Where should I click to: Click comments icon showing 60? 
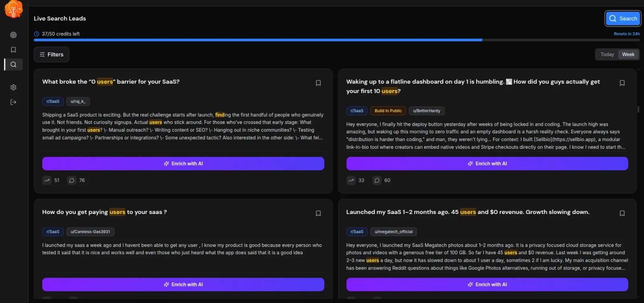coord(377,181)
